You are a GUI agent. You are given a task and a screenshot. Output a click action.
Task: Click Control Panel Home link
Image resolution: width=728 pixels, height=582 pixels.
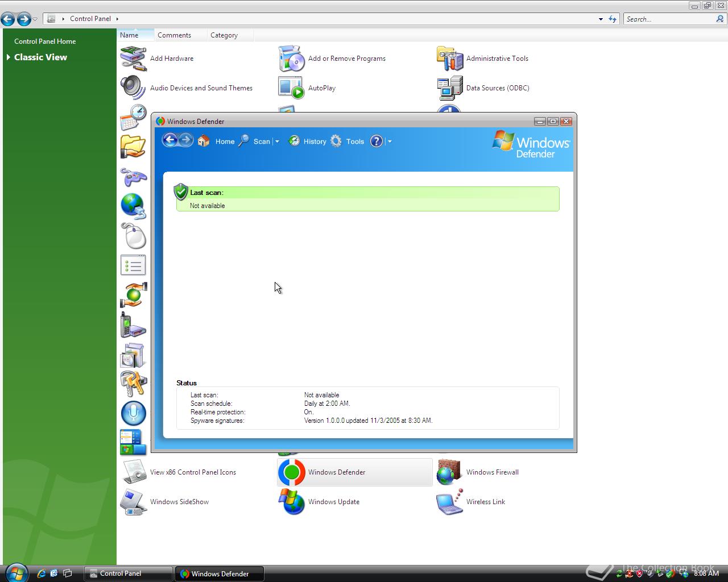click(x=45, y=41)
